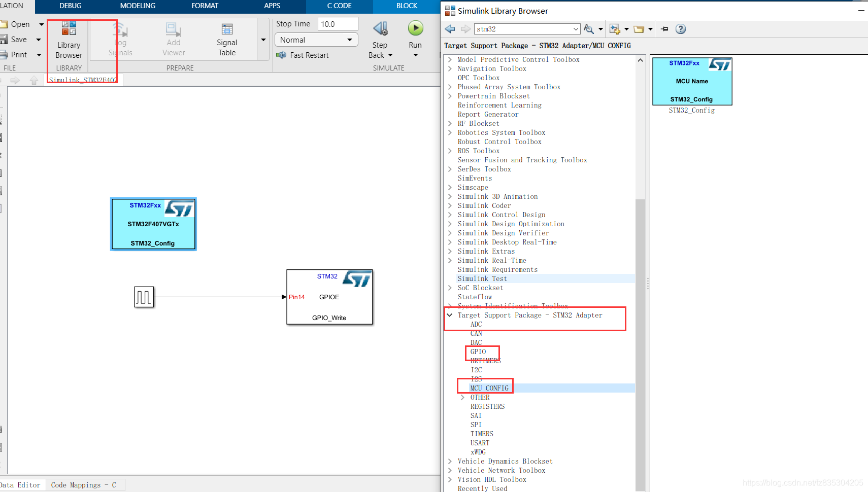The image size is (868, 492).
Task: Click the back navigation arrow in Library Browser
Action: point(449,29)
